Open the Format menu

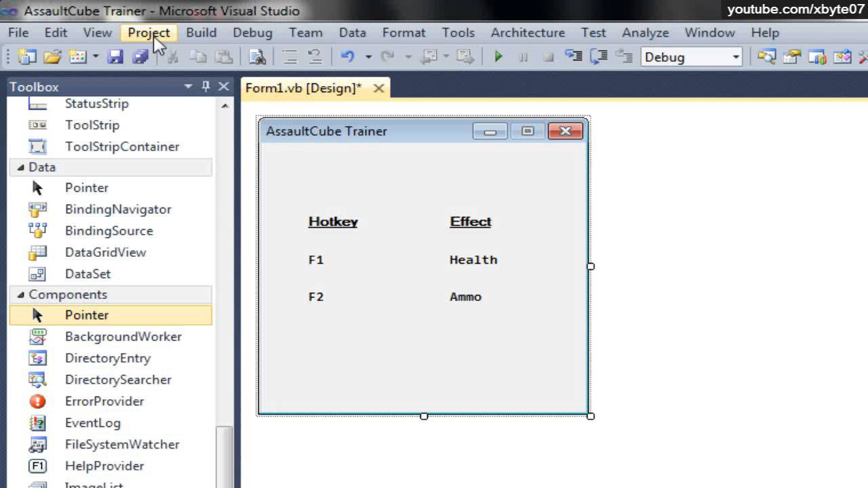[x=404, y=33]
